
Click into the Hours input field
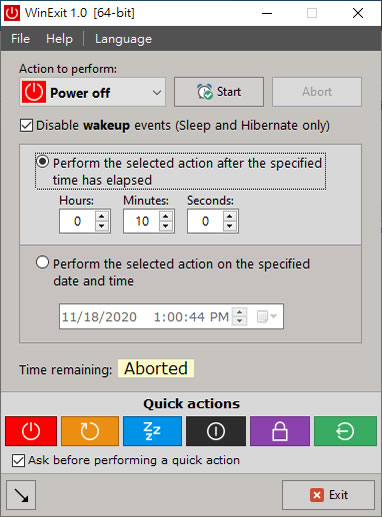pyautogui.click(x=78, y=221)
